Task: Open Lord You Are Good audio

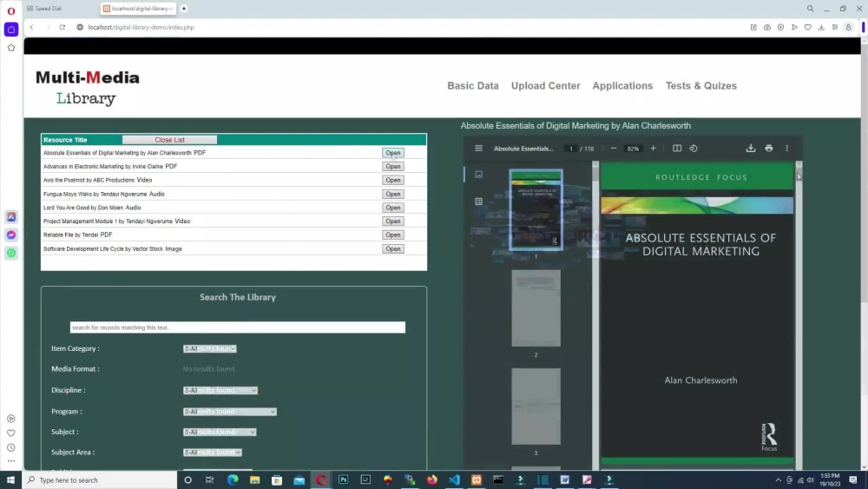Action: click(x=393, y=208)
